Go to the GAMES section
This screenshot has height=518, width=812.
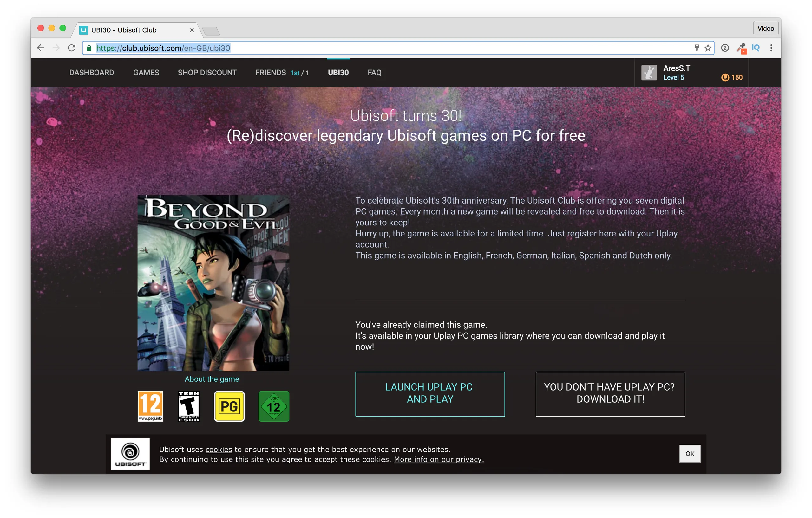coord(146,73)
